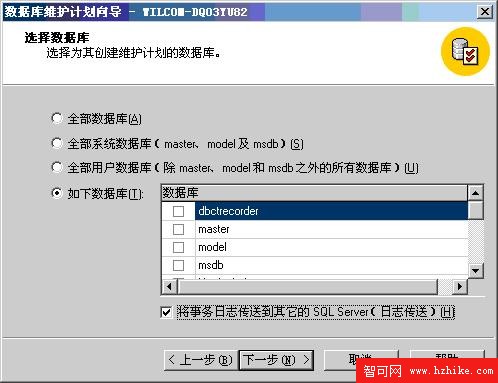
Task: Close the maintenance plan wizard window
Action: click(485, 12)
